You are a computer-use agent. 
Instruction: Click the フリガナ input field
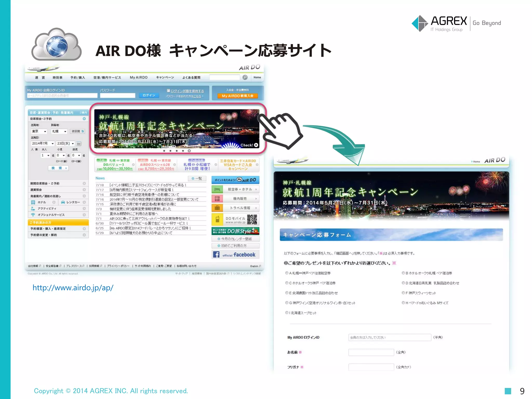(x=371, y=367)
